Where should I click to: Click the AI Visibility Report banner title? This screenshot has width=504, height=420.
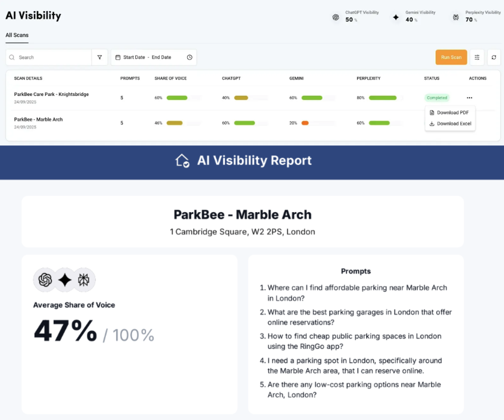pos(254,160)
